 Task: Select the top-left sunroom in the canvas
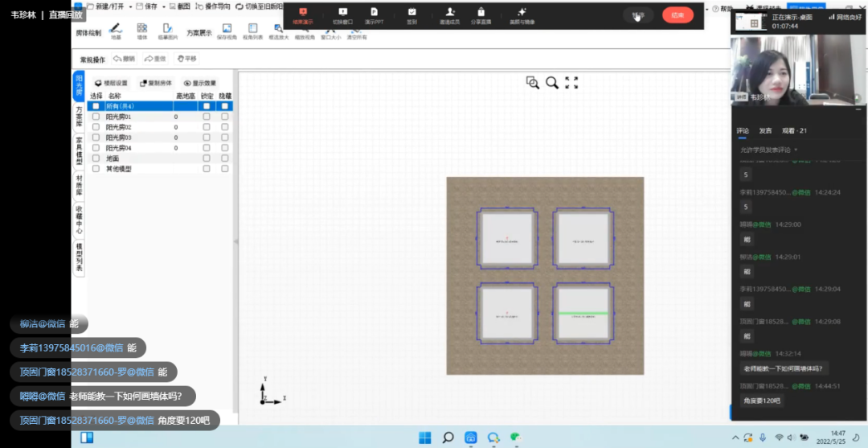506,239
